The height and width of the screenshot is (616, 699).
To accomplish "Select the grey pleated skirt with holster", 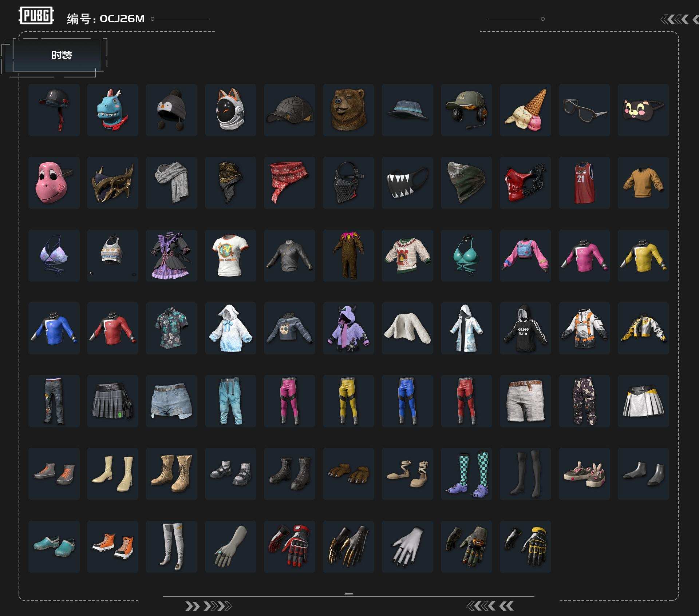I will pyautogui.click(x=112, y=401).
